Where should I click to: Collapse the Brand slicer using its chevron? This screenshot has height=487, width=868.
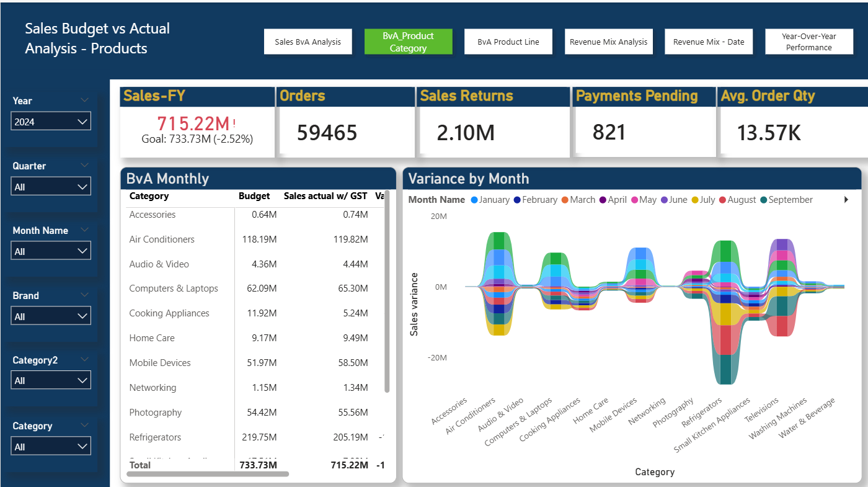coord(84,295)
